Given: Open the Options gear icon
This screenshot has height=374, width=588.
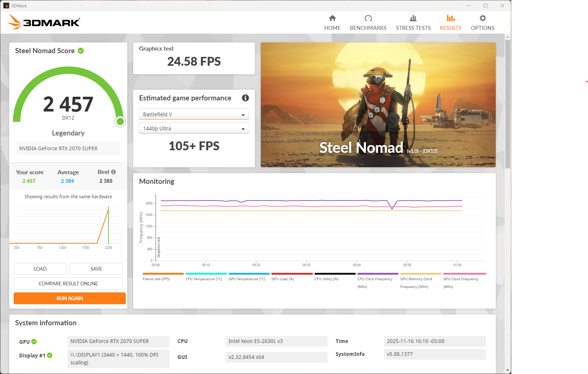Looking at the screenshot, I should coord(482,18).
